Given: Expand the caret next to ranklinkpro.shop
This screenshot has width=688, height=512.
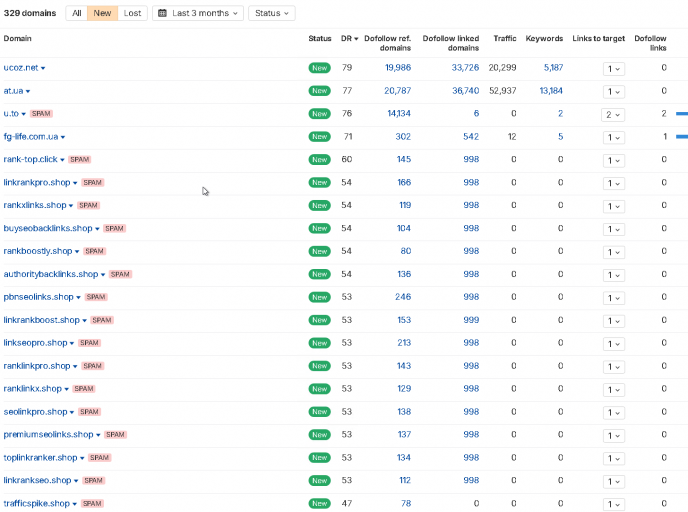Looking at the screenshot, I should tap(75, 367).
